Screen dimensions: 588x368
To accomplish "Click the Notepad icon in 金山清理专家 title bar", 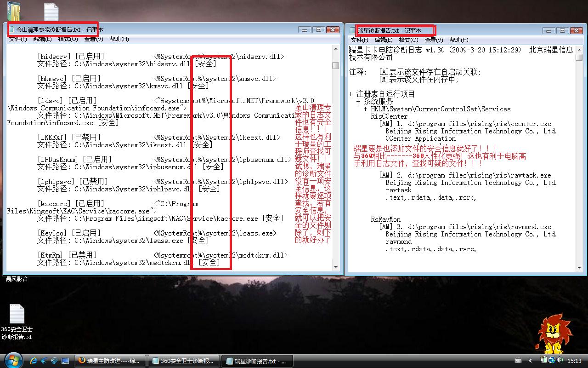I will 12,29.
